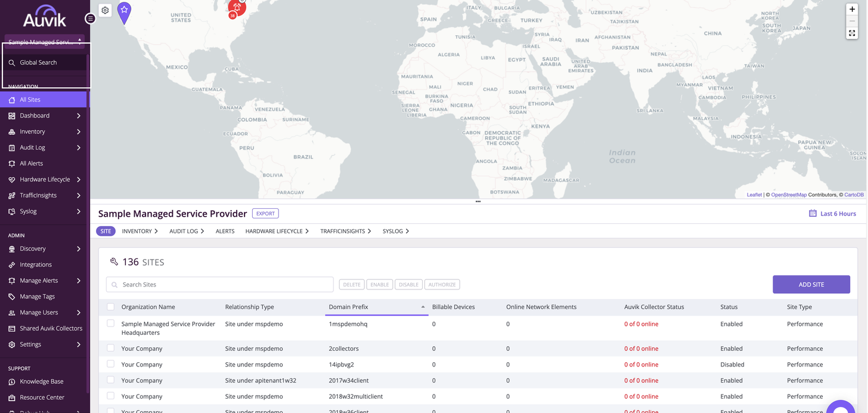
Task: Expand the sidebar Hardware Lifecycle chevron
Action: [79, 180]
